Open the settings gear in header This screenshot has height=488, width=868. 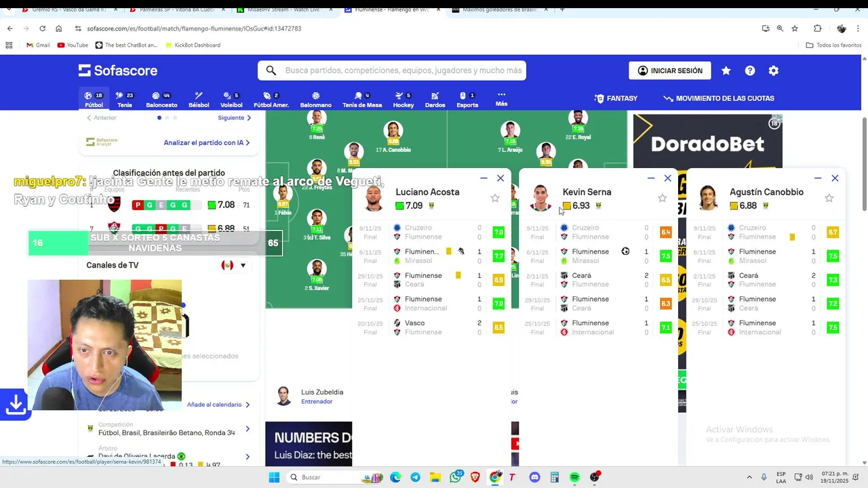pos(774,70)
